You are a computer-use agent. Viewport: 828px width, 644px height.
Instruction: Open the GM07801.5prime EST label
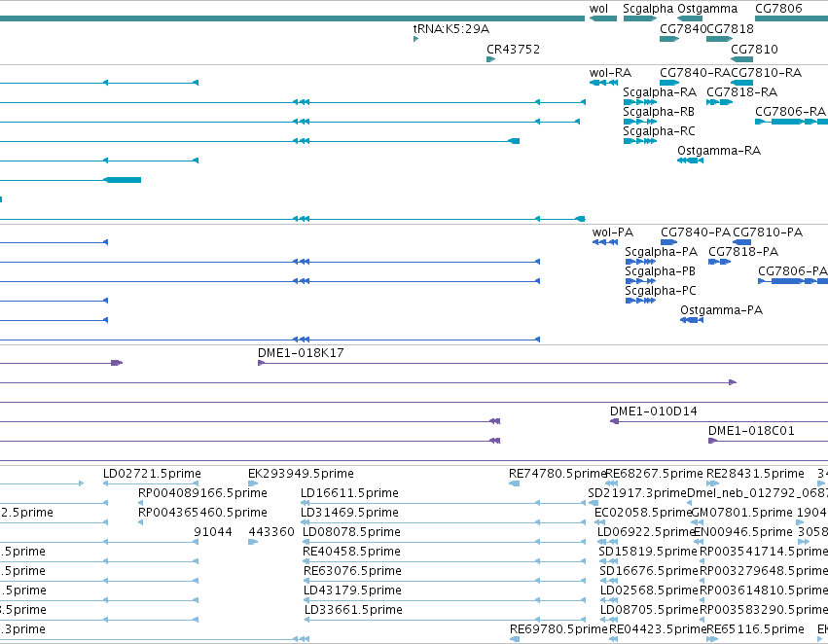(x=742, y=513)
